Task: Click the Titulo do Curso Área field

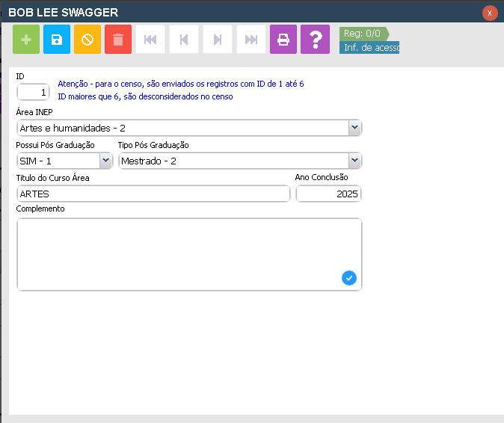Action: (153, 194)
